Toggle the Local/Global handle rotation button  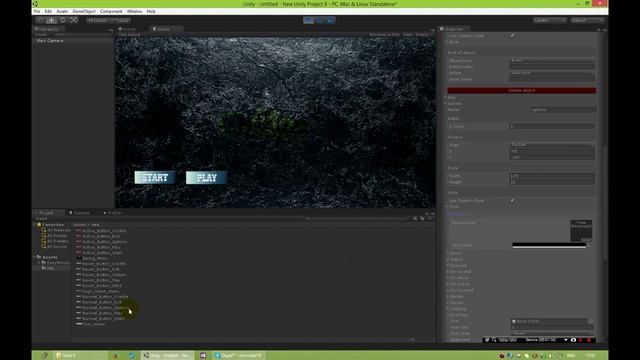[120, 20]
